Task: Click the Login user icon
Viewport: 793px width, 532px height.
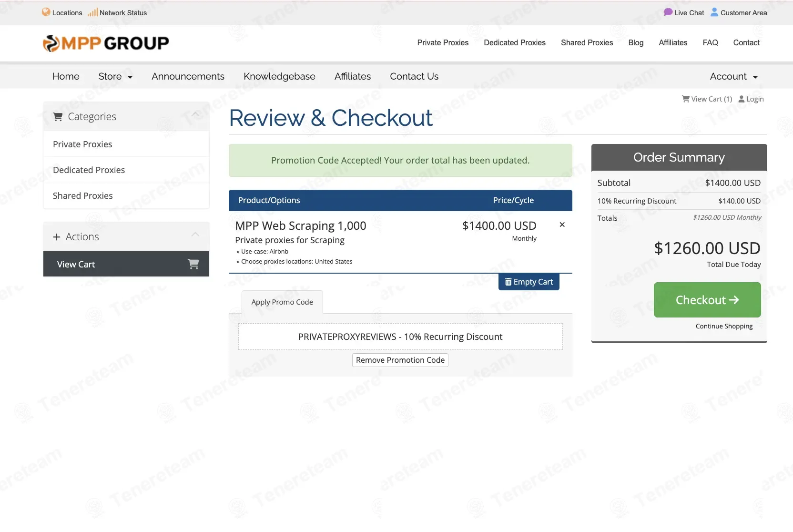Action: [742, 99]
